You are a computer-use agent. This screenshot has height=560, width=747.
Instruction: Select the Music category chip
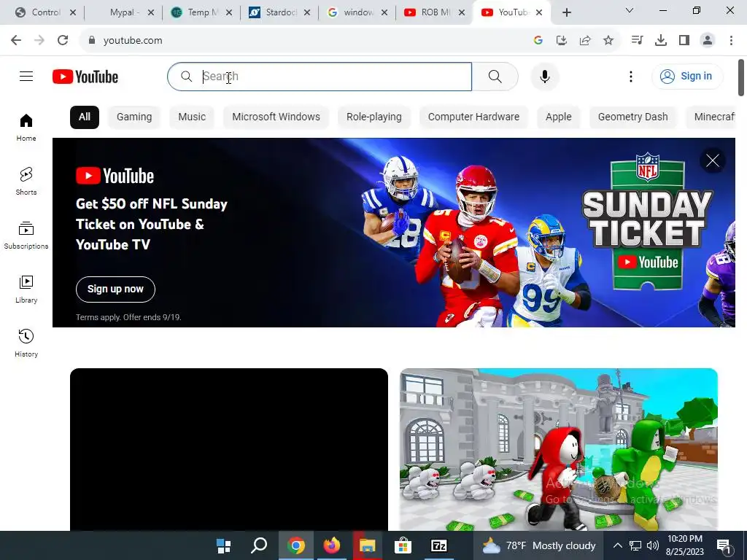(192, 117)
